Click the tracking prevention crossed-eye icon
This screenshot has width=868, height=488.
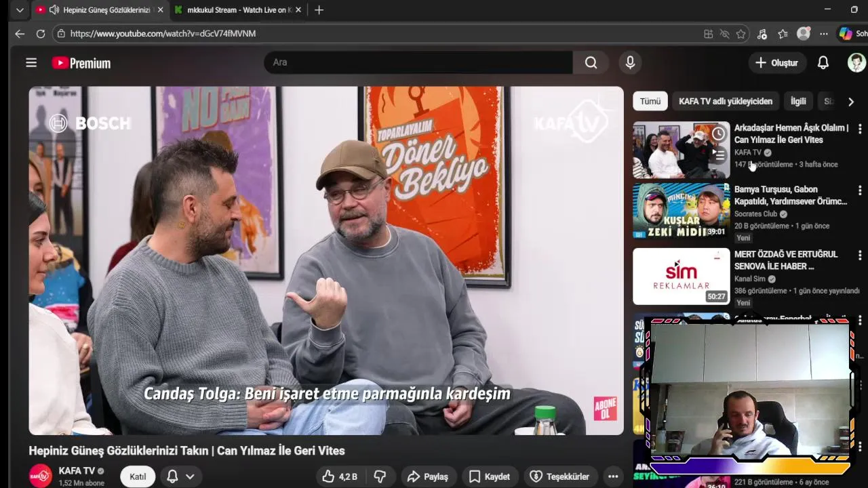pyautogui.click(x=724, y=34)
